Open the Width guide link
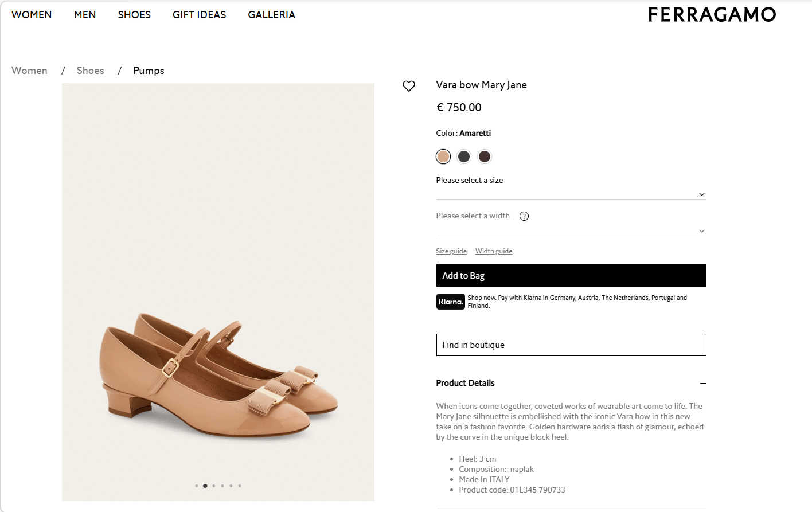 point(494,251)
